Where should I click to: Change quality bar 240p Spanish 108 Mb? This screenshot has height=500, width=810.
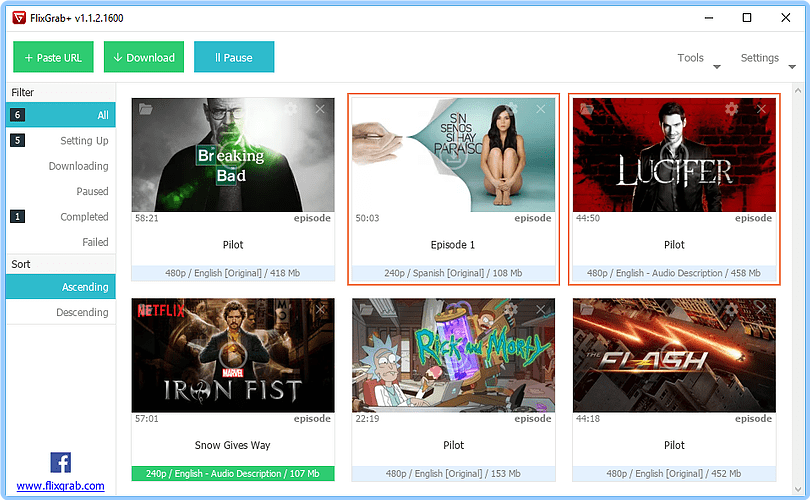click(454, 273)
